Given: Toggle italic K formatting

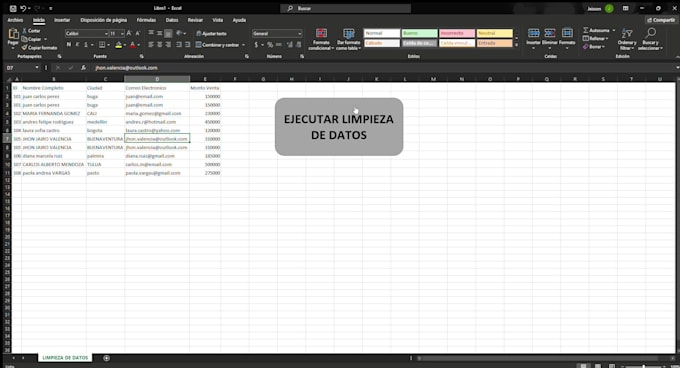Looking at the screenshot, I should point(77,45).
